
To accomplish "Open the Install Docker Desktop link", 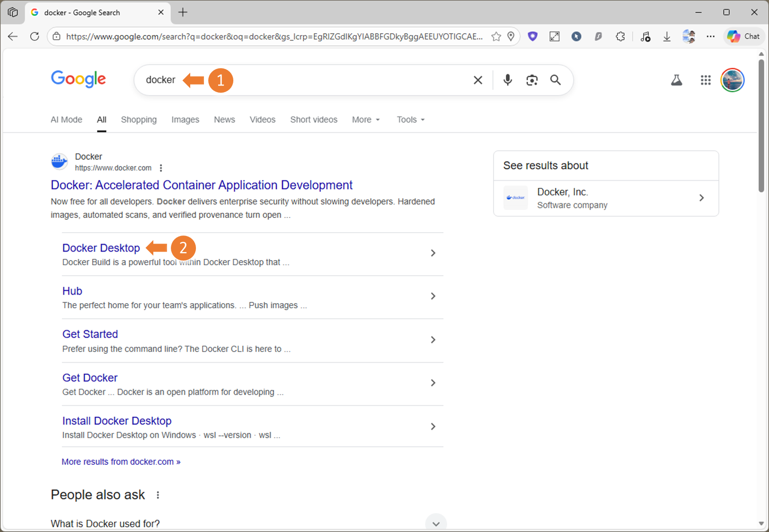I will tap(117, 421).
